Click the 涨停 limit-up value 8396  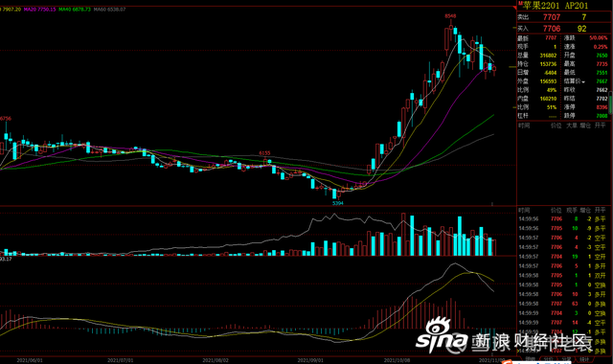[x=602, y=107]
